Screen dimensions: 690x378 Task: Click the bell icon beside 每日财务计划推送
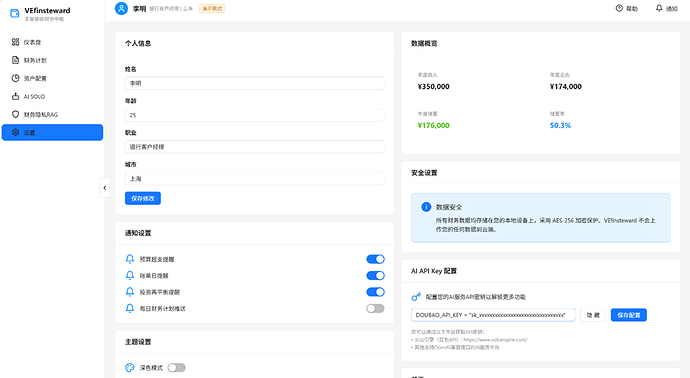coord(130,308)
